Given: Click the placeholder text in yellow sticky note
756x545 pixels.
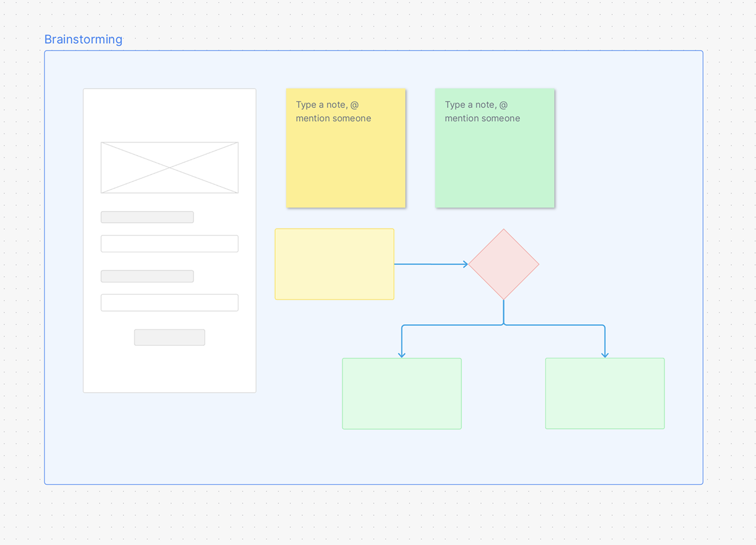Looking at the screenshot, I should tap(333, 112).
